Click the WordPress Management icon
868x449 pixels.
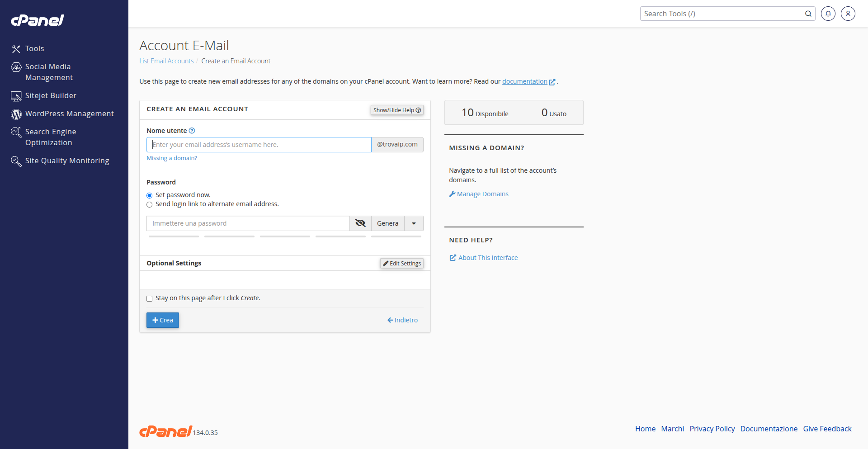pyautogui.click(x=16, y=114)
